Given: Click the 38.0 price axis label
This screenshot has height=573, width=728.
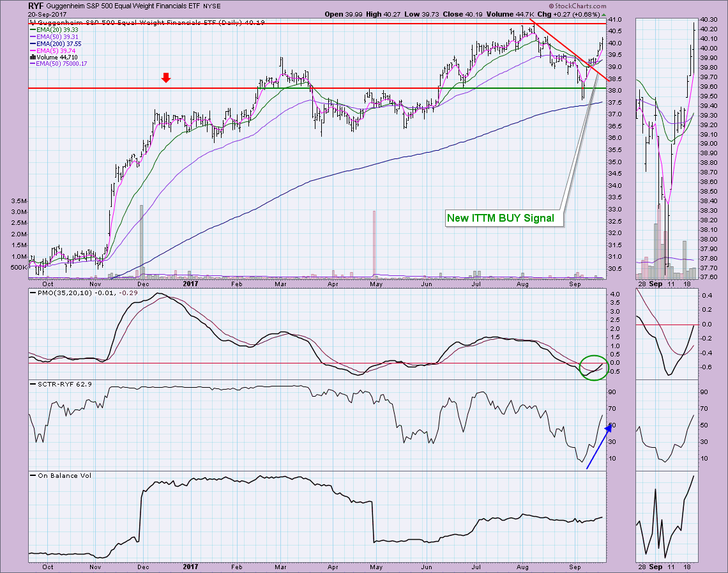Looking at the screenshot, I should (615, 91).
